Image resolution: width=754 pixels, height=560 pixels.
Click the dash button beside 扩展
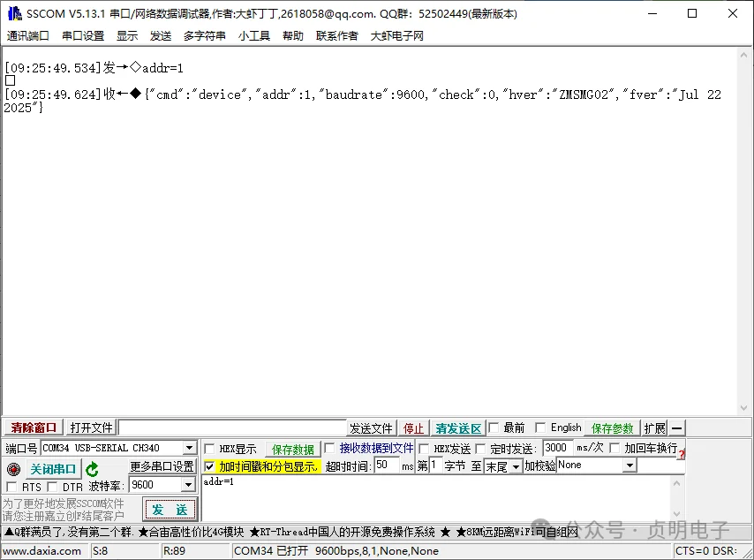pos(676,428)
